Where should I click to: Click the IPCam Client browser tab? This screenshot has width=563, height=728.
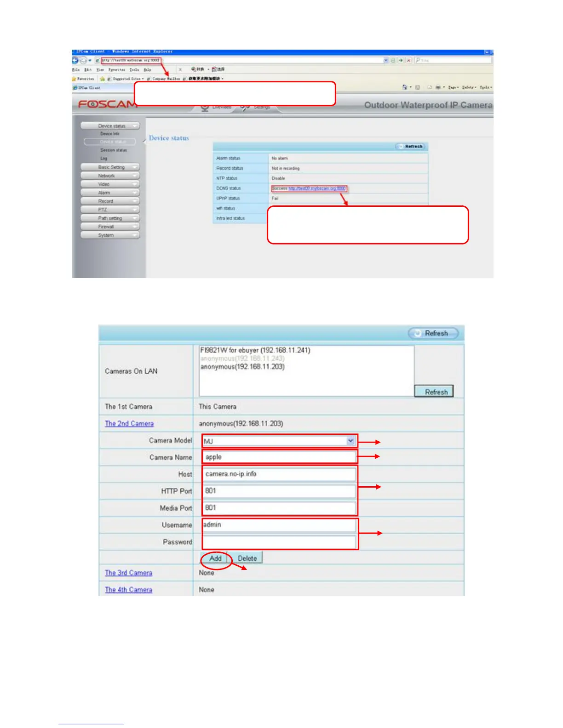[x=86, y=87]
